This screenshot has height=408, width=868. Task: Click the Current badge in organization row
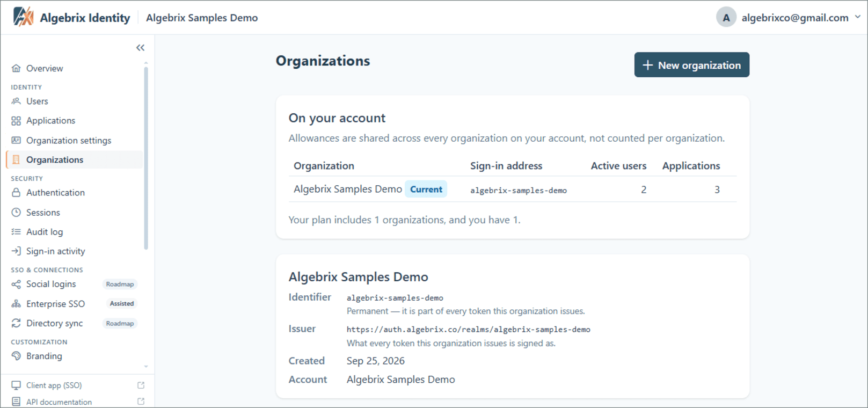click(426, 189)
